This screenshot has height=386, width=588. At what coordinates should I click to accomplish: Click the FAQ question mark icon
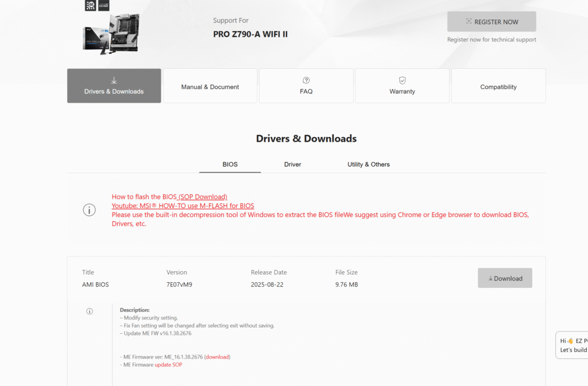point(306,80)
